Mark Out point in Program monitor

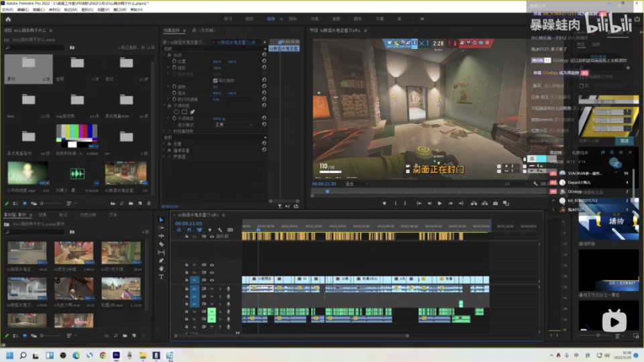405,203
